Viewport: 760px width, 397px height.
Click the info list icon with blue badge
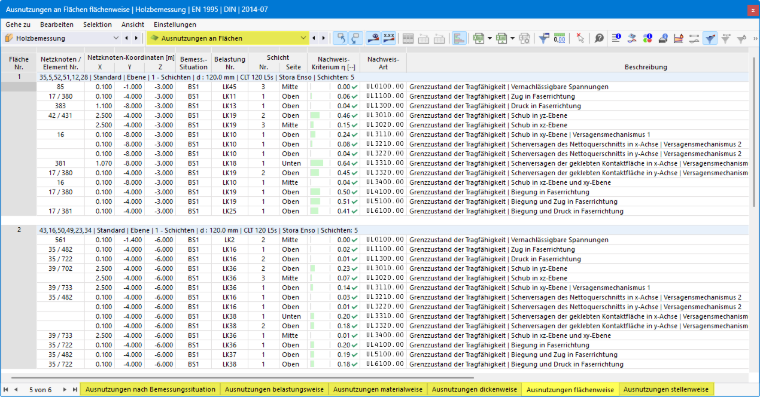pos(616,38)
